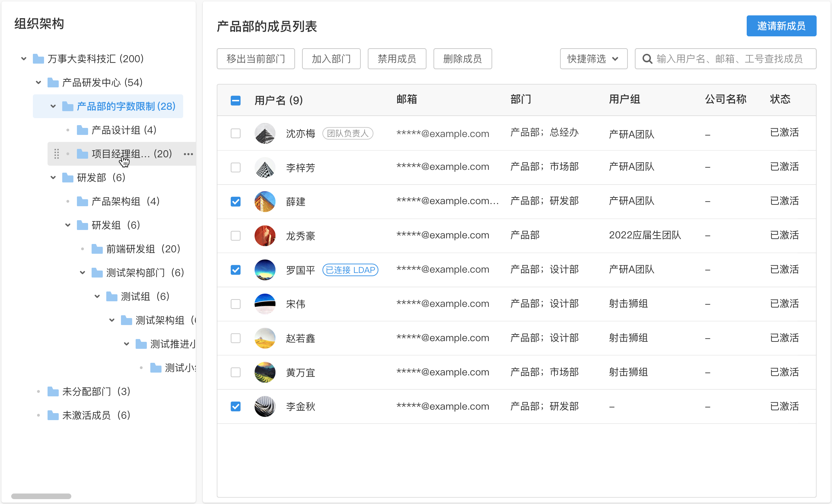This screenshot has height=504, width=832.
Task: Open the ellipsis menu for 项目经理组
Action: 188,154
